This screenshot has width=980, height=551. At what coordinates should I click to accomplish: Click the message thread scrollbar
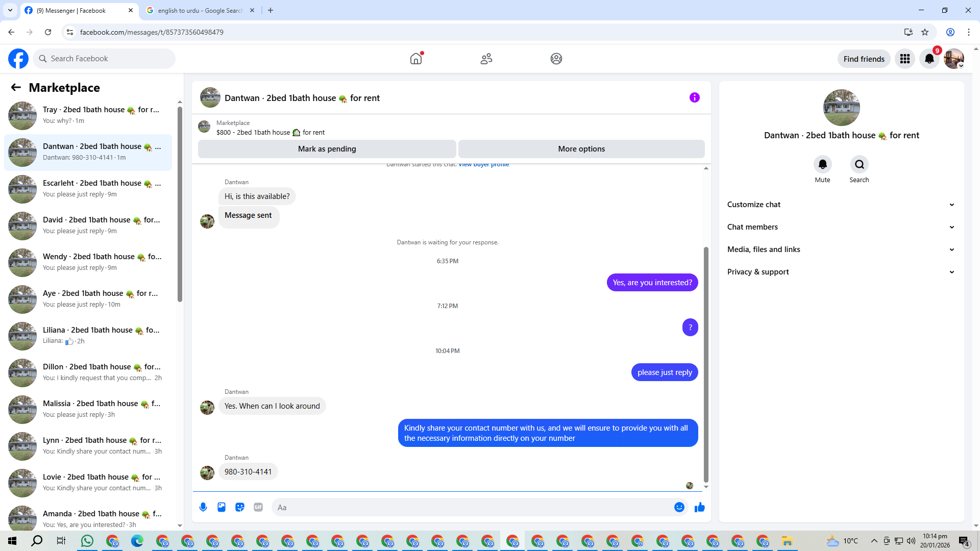click(x=706, y=364)
